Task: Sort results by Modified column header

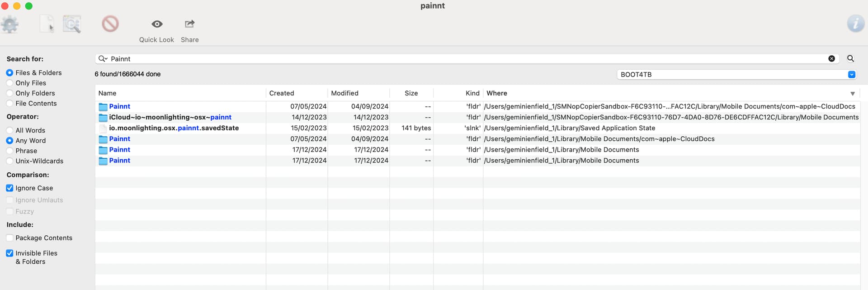Action: pos(344,93)
